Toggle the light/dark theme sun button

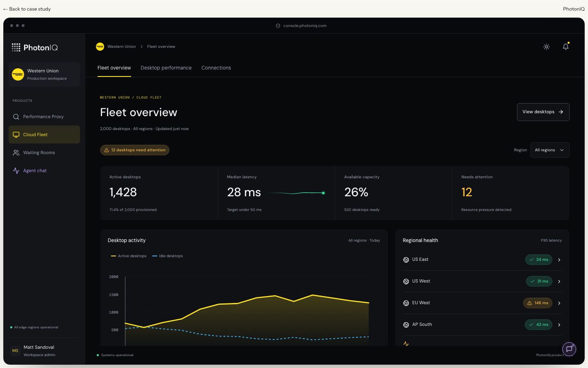point(546,47)
